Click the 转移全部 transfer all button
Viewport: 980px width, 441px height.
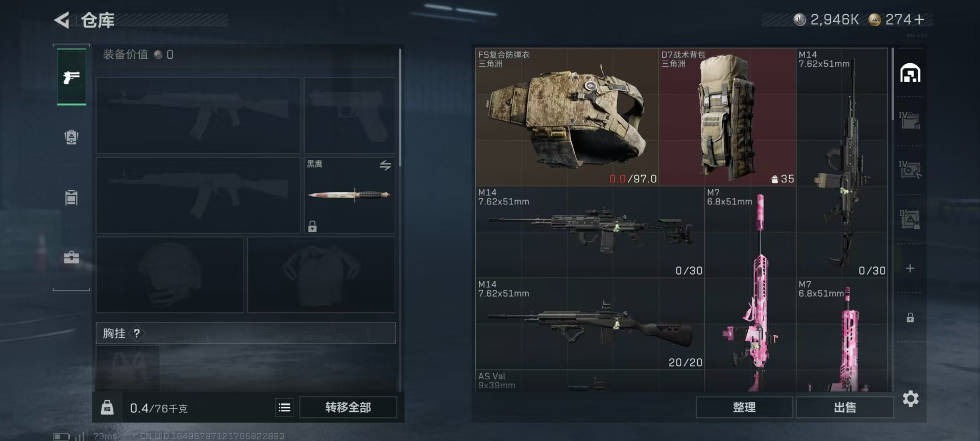pos(348,407)
